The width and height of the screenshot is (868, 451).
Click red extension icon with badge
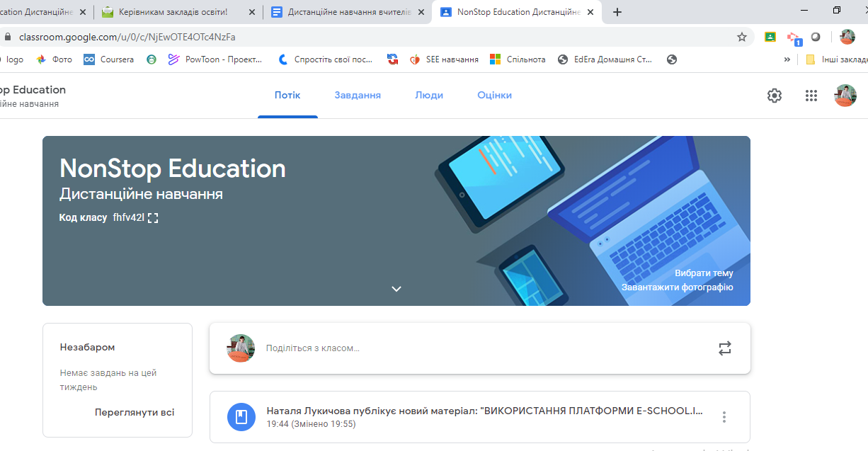pos(794,38)
